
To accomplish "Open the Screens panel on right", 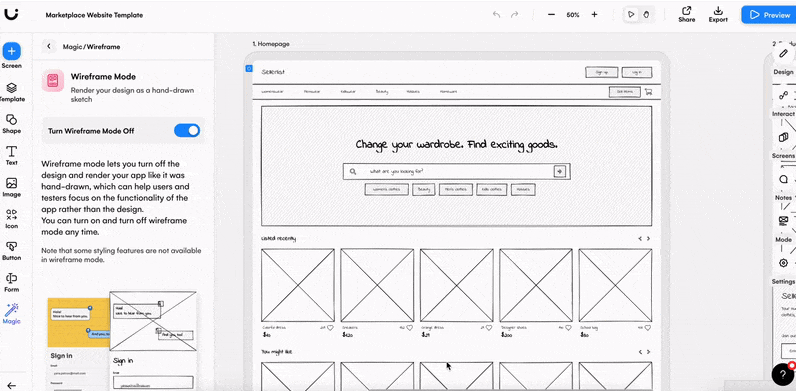I will pos(784,137).
